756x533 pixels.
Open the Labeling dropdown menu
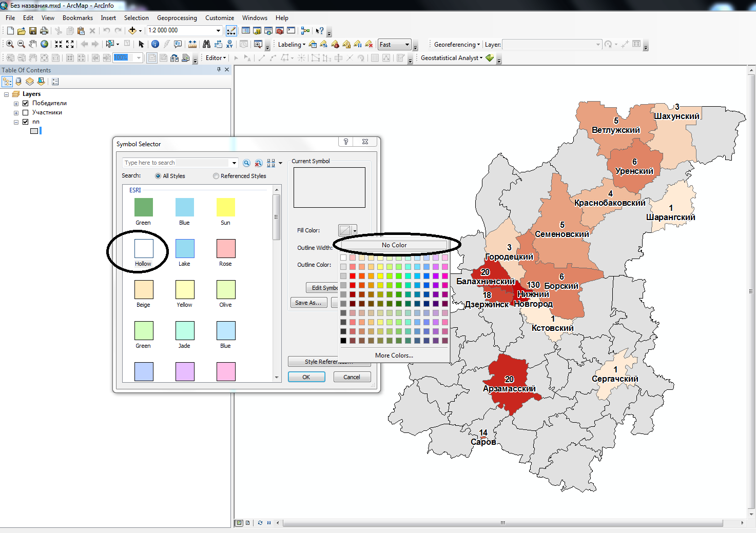click(292, 45)
